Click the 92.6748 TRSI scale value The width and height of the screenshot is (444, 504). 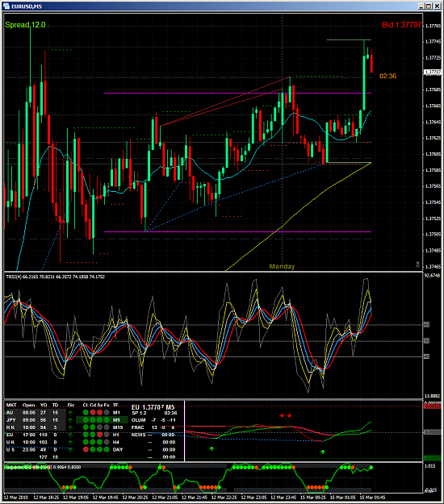coord(433,276)
